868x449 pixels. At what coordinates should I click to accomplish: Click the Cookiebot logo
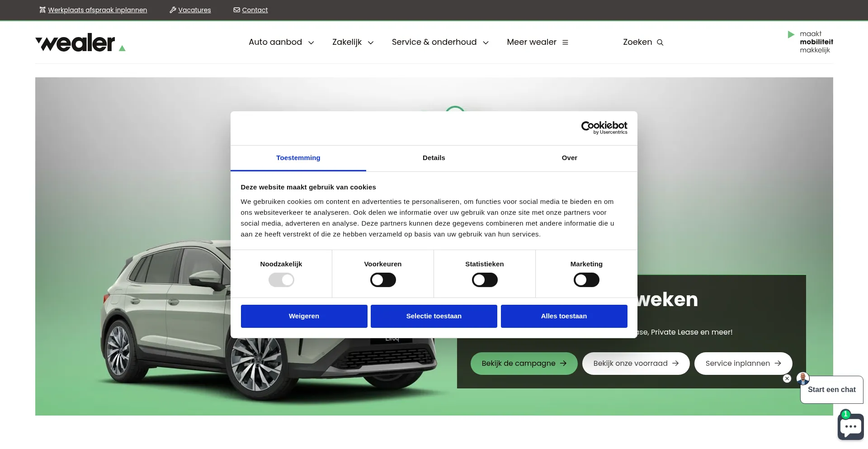[x=604, y=128]
